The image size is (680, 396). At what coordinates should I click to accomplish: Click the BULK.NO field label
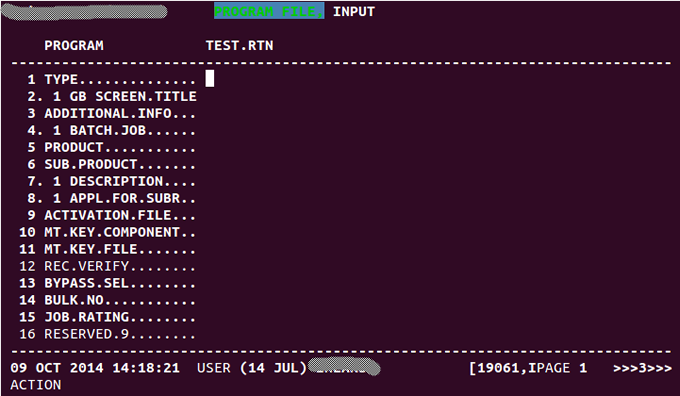(x=74, y=300)
